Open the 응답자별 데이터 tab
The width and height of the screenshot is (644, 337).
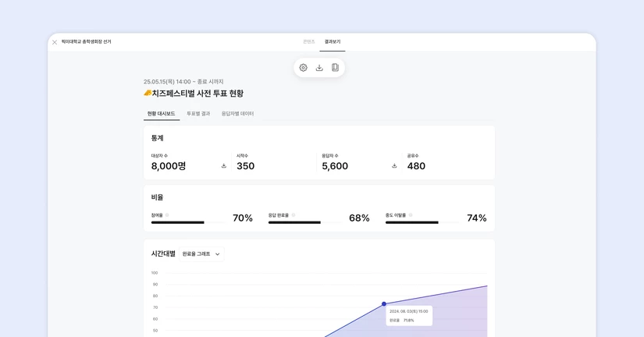237,114
